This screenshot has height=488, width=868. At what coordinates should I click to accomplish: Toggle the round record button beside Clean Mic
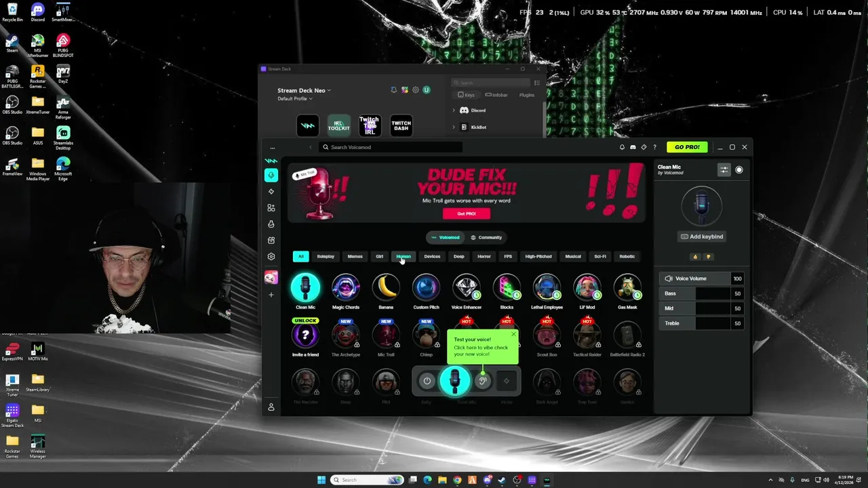[739, 170]
